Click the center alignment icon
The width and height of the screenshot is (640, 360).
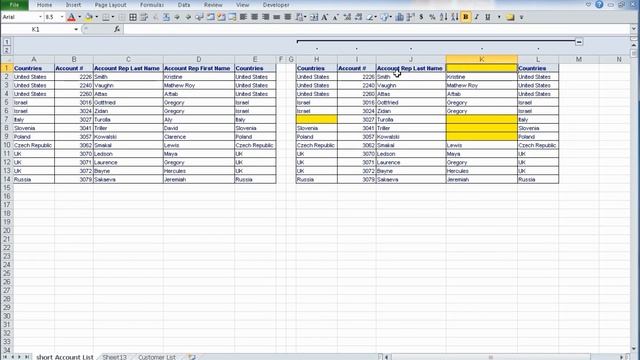click(254, 17)
